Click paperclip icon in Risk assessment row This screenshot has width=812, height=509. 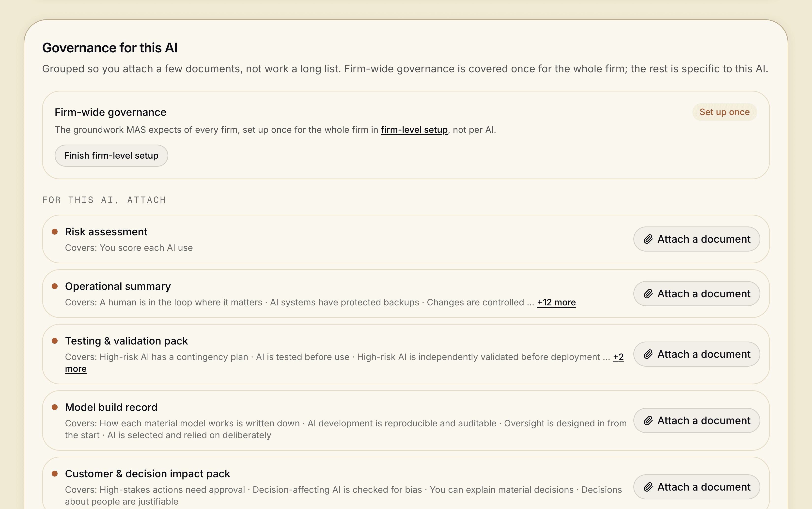tap(648, 239)
